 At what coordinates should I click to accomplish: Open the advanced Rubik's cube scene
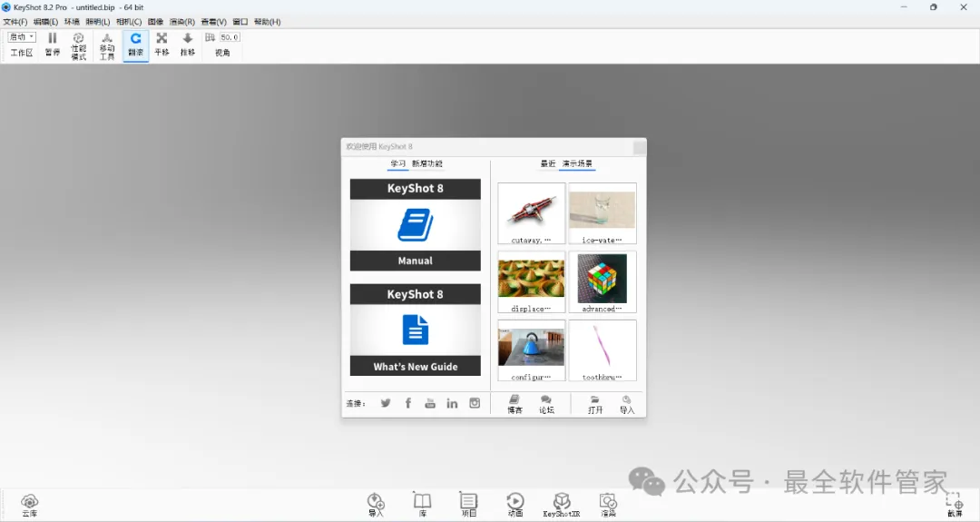pos(603,282)
